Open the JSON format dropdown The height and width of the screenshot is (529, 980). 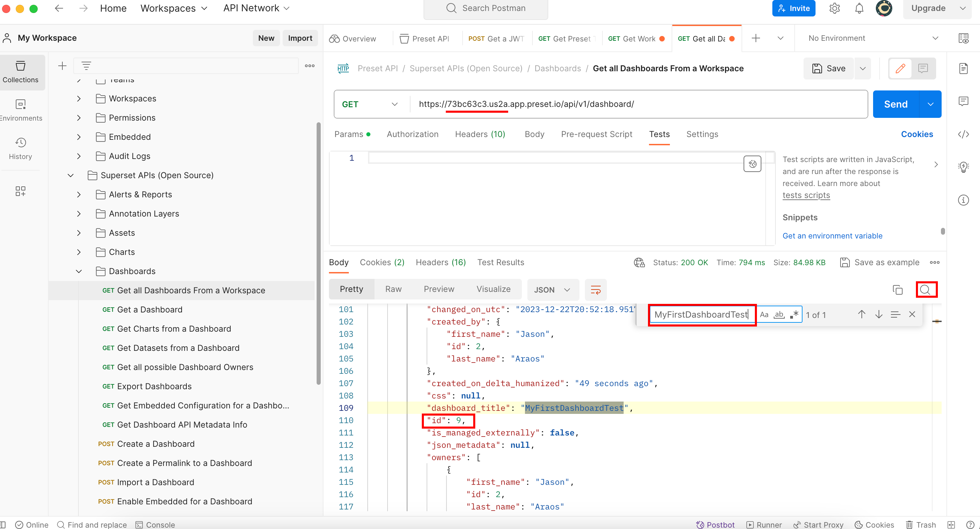tap(552, 290)
